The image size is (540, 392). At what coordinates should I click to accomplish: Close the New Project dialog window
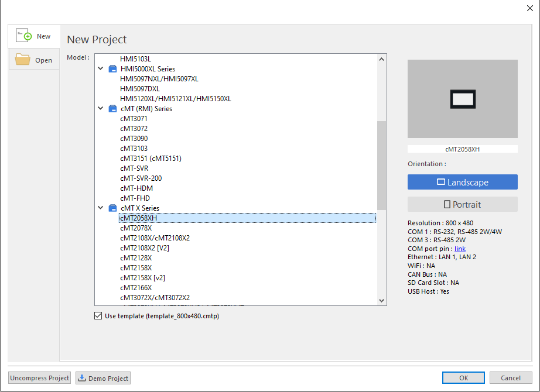[x=529, y=8]
